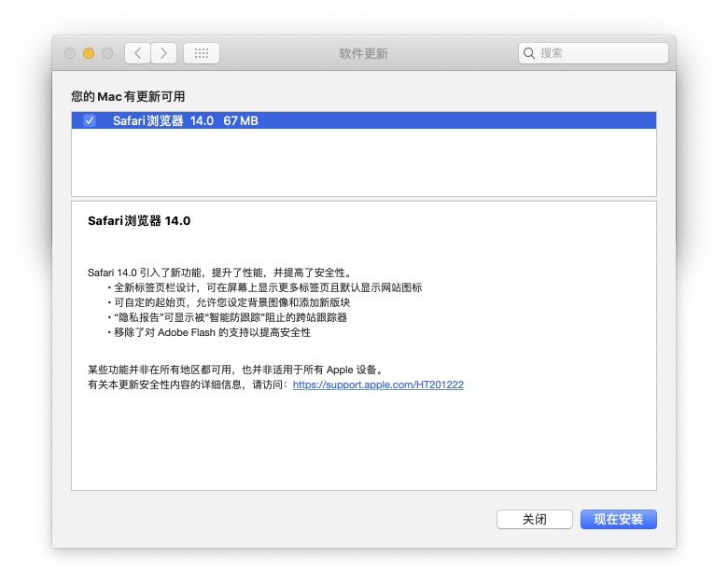728x573 pixels.
Task: Click the gray zoom window circle
Action: [107, 53]
